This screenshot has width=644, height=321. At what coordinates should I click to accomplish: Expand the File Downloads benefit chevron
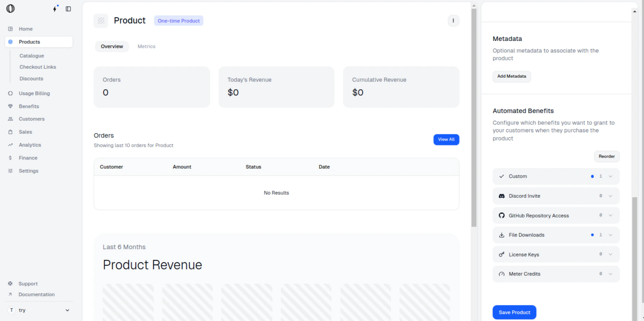pos(611,235)
